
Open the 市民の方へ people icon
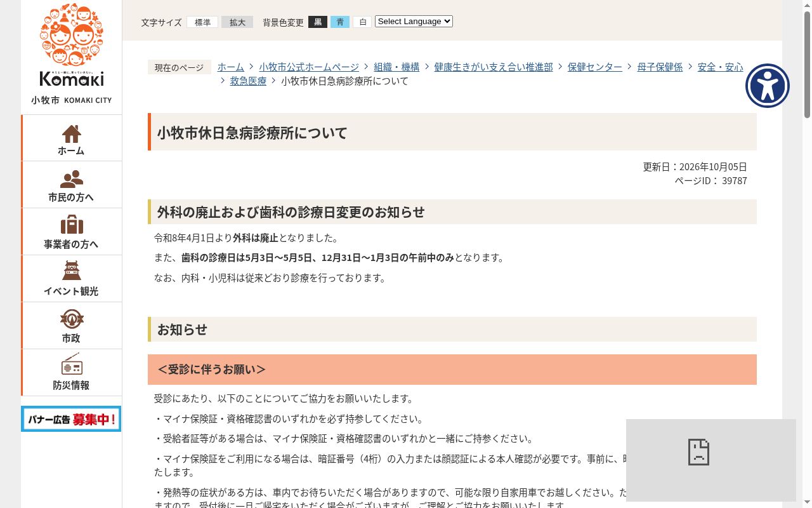[x=71, y=180]
